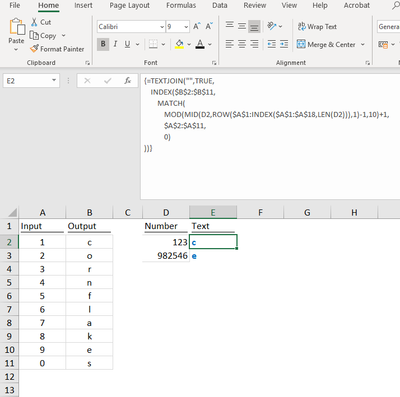Cancel formula entry with X icon
This screenshot has height=397, width=400.
click(87, 81)
